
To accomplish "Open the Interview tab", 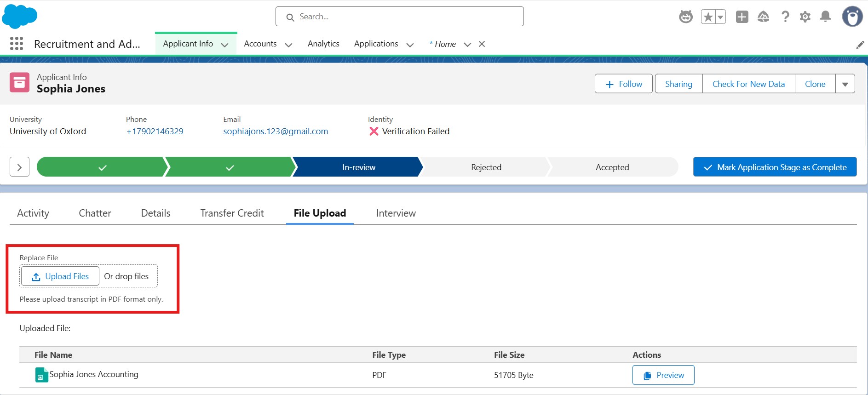I will pos(396,213).
